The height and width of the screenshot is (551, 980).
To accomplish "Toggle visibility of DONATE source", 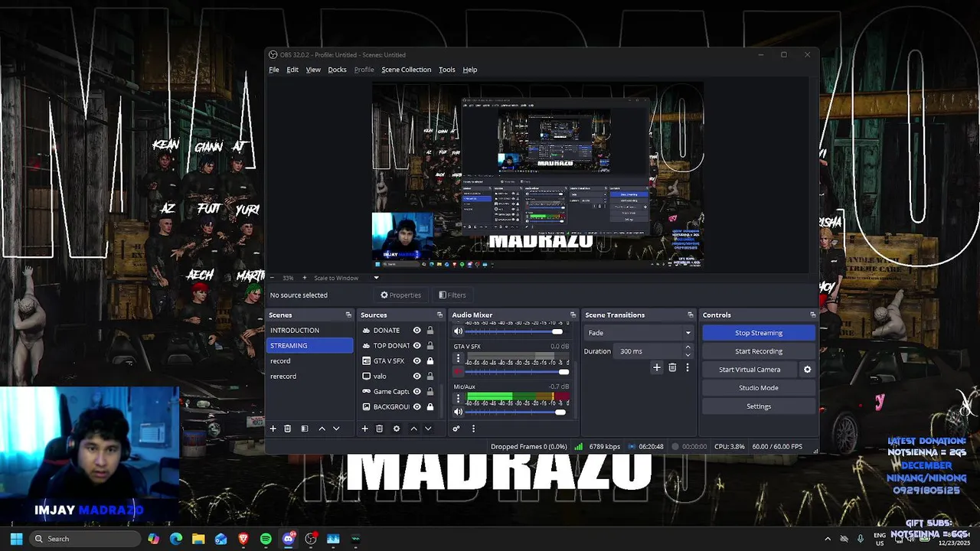I will (x=416, y=331).
